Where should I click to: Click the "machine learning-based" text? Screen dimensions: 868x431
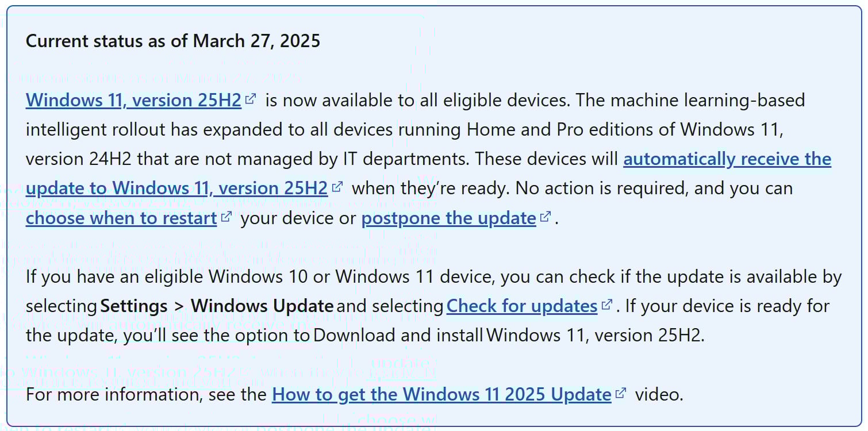click(x=708, y=101)
